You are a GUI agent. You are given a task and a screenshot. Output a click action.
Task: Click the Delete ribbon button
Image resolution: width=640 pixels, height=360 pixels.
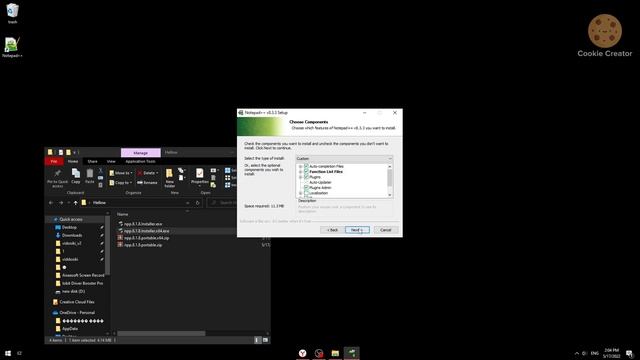pos(148,173)
